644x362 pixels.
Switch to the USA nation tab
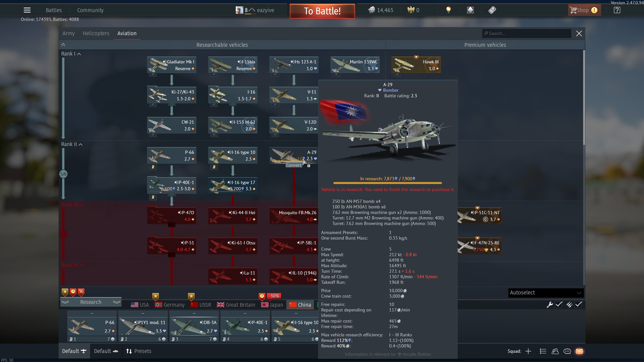tap(140, 305)
